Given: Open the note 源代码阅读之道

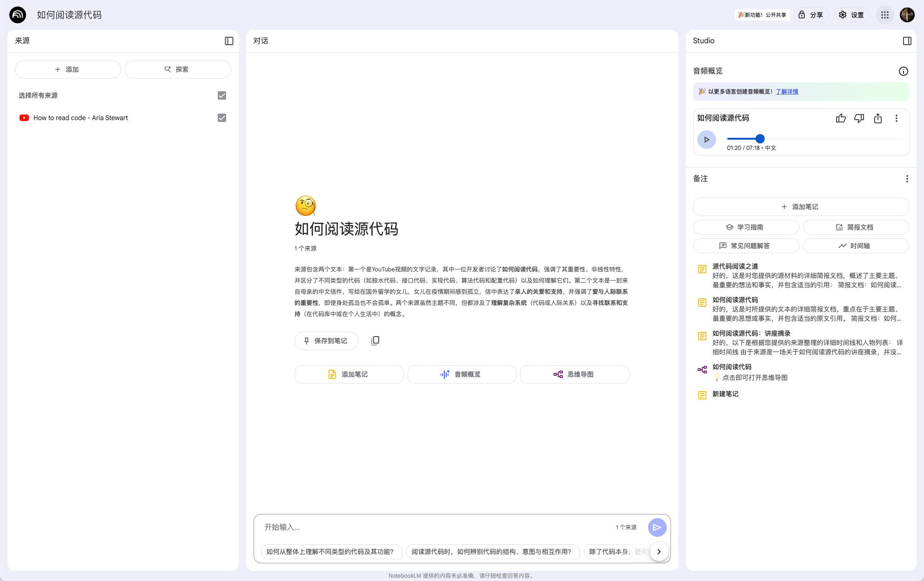Looking at the screenshot, I should [800, 276].
